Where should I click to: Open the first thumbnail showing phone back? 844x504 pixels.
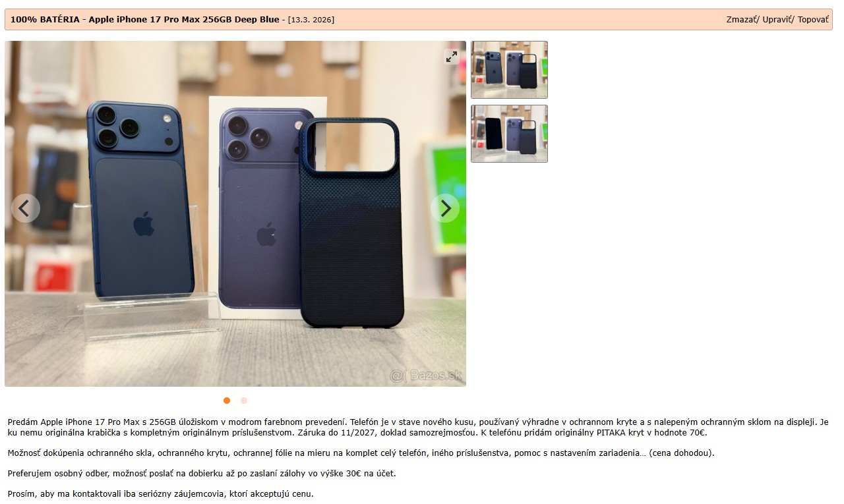tap(509, 70)
